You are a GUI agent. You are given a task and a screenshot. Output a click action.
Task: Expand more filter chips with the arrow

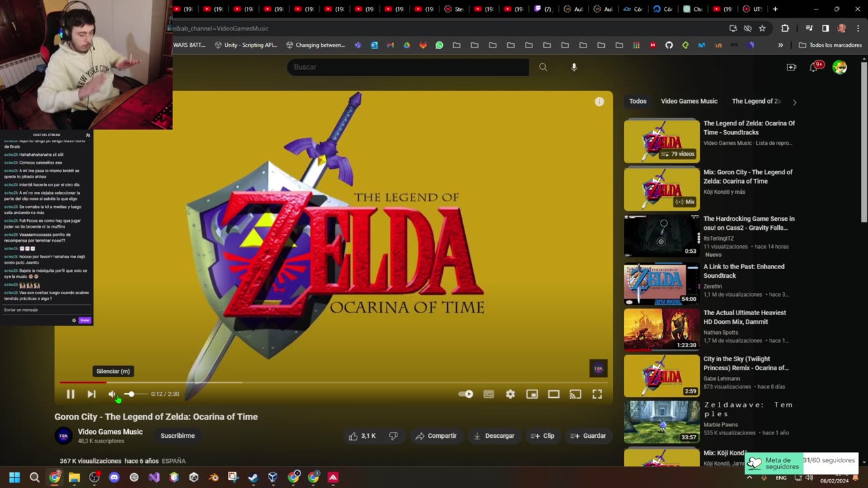point(794,102)
